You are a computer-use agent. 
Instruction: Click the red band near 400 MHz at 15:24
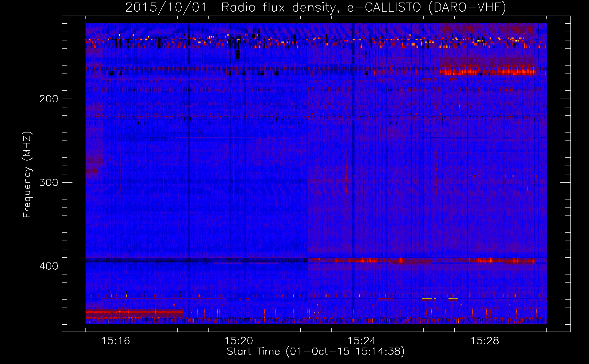[x=364, y=261]
